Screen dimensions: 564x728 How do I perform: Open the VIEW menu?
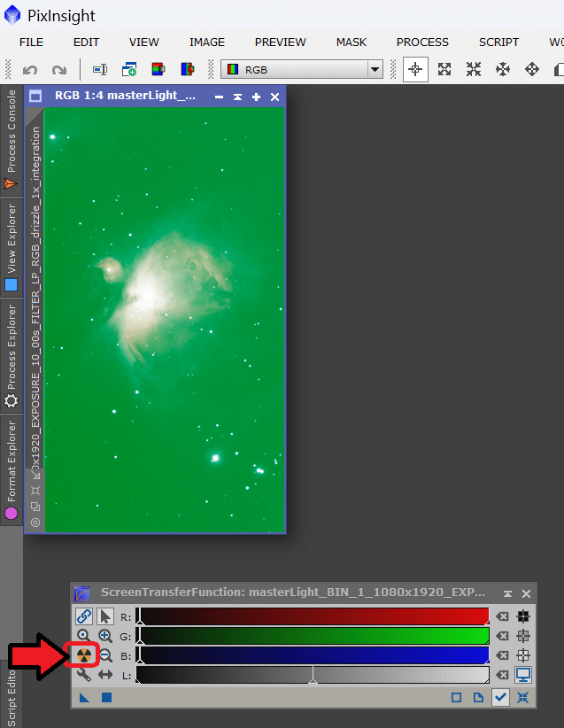144,43
